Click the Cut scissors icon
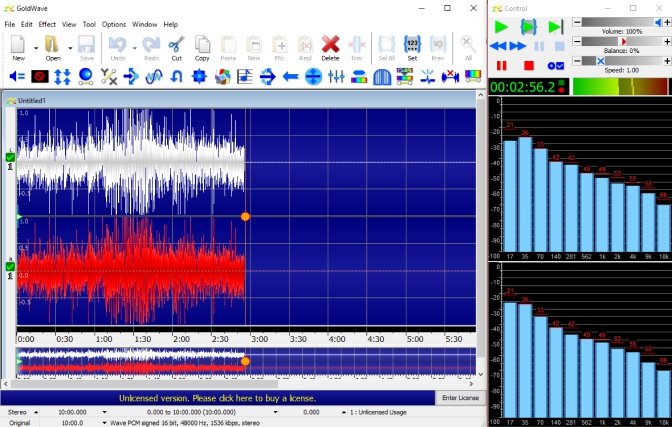This screenshot has width=672, height=427. point(176,45)
